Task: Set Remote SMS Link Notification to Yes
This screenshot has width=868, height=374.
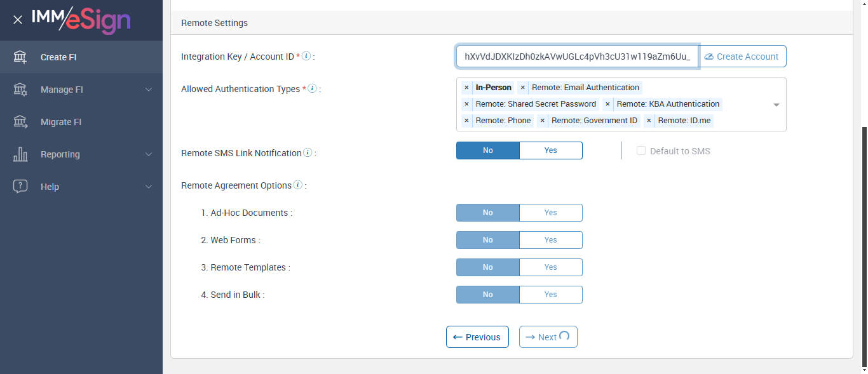Action: [550, 150]
